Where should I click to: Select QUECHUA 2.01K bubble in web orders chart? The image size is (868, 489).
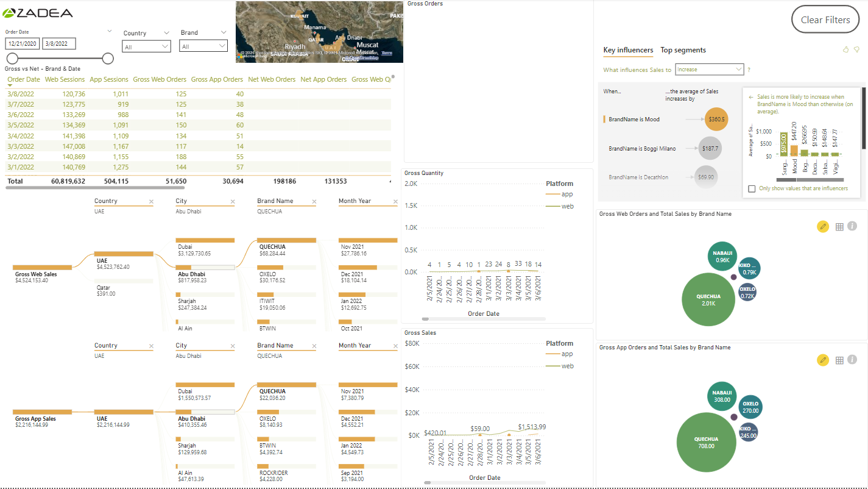tap(708, 299)
